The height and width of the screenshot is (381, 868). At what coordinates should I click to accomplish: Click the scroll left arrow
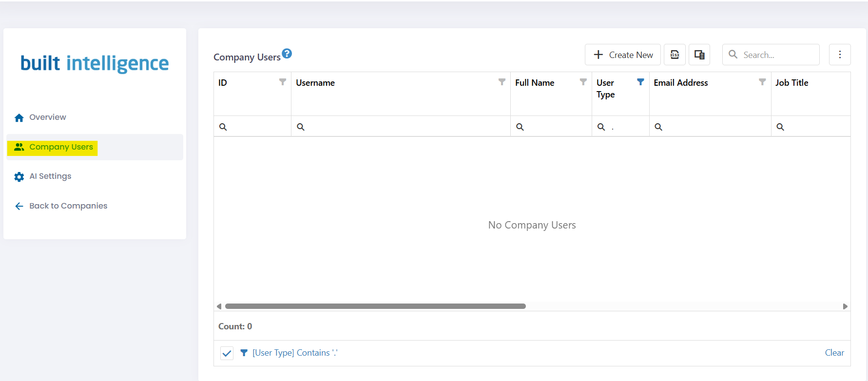click(x=219, y=306)
